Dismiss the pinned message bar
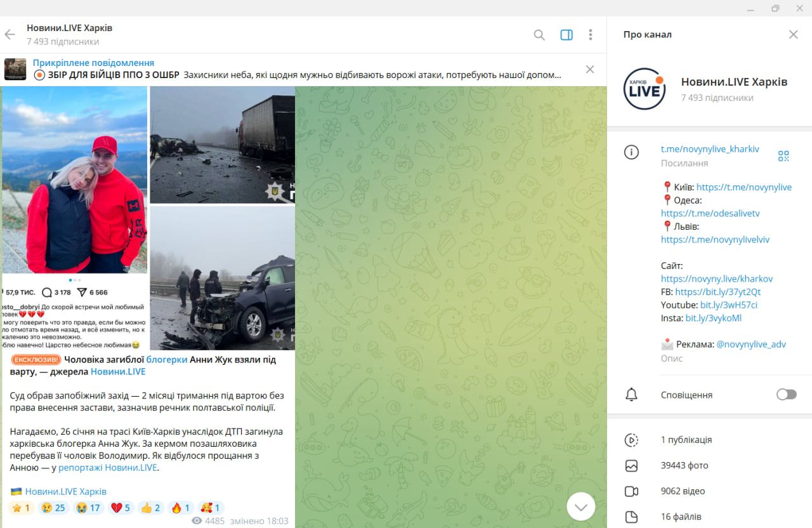The height and width of the screenshot is (528, 812). point(590,69)
